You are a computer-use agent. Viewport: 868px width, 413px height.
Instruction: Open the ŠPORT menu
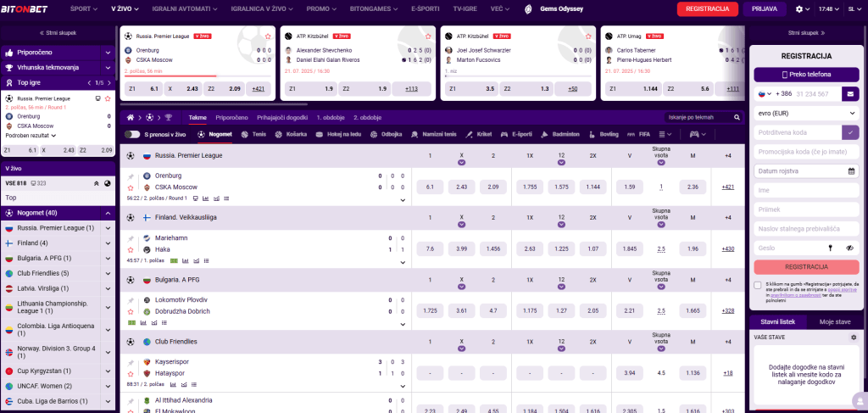[x=84, y=8]
